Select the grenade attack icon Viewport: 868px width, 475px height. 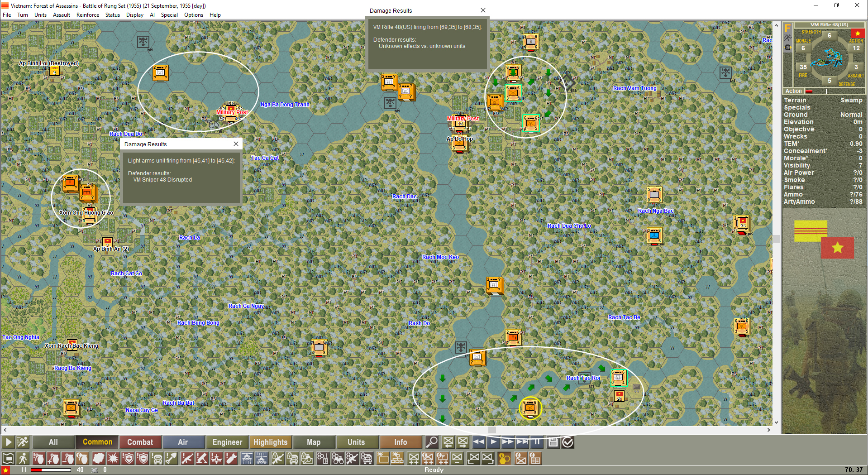pyautogui.click(x=40, y=458)
